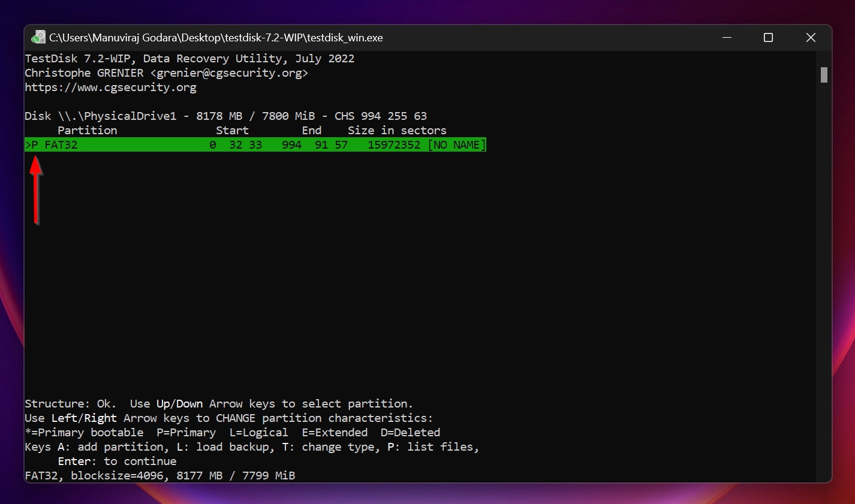Click the TestDisk app icon in title bar
The image size is (855, 504).
(x=38, y=37)
